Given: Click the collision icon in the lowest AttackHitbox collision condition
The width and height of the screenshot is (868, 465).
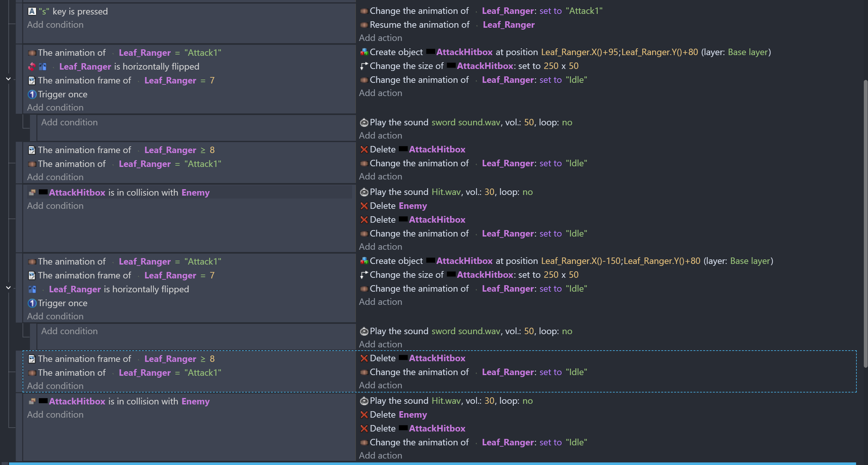Looking at the screenshot, I should 32,401.
